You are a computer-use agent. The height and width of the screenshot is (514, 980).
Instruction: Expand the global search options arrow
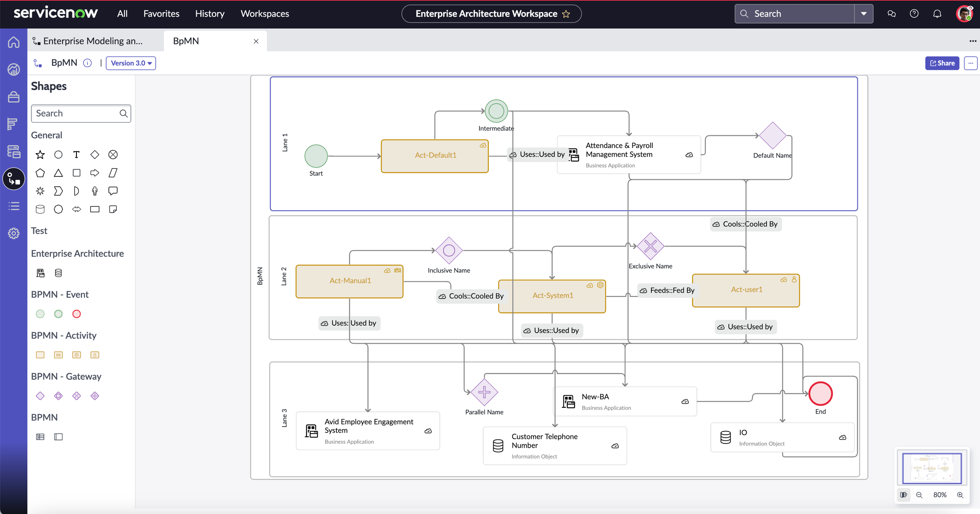(x=864, y=14)
